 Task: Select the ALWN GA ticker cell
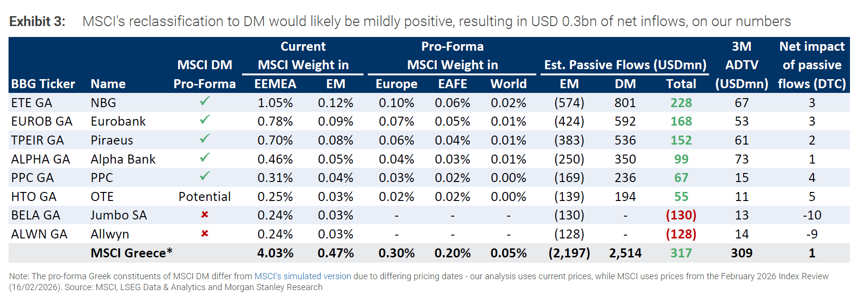(39, 234)
